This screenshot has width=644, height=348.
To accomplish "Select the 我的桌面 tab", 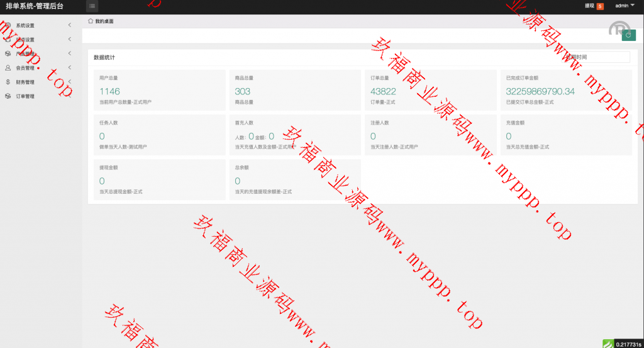I will (x=104, y=21).
